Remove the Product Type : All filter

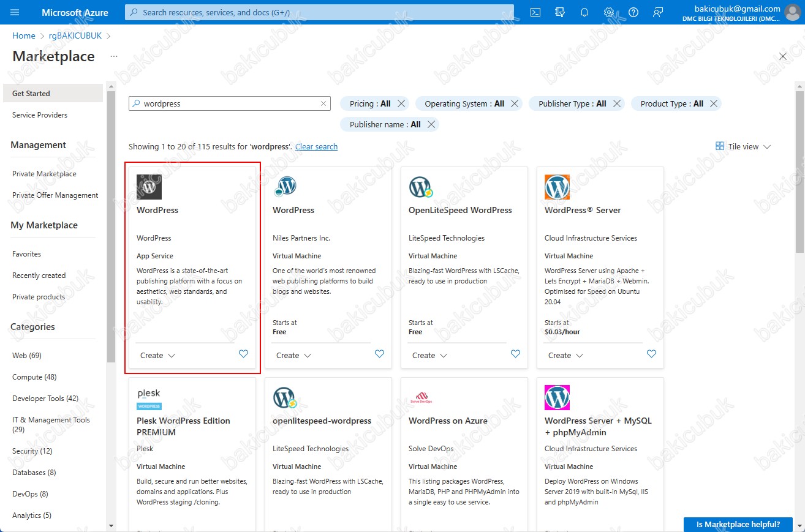(x=714, y=103)
